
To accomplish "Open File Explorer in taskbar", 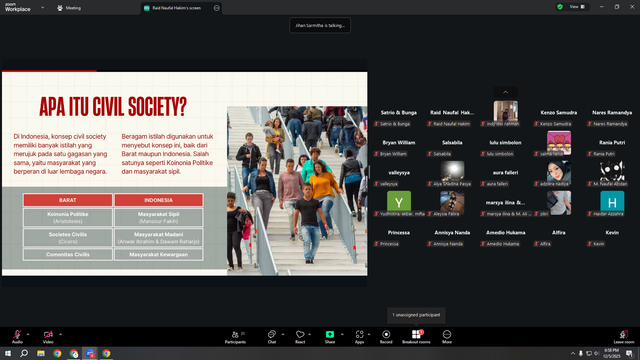I will coord(41,353).
